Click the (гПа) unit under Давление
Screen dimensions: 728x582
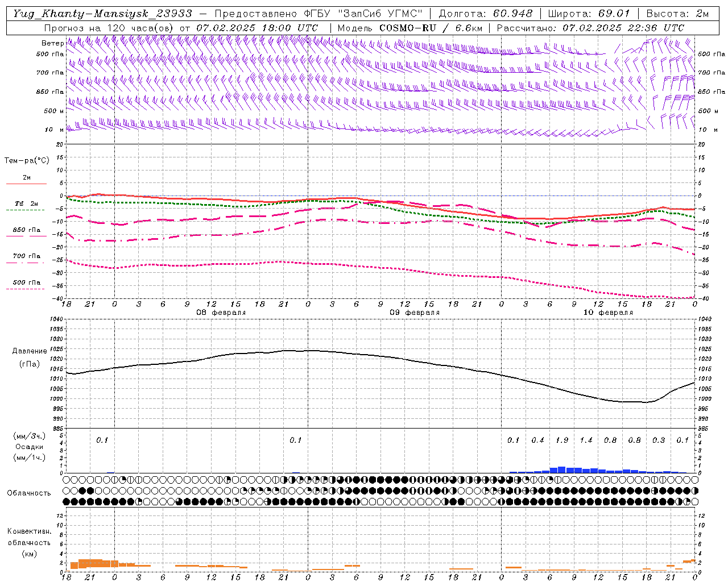(28, 364)
